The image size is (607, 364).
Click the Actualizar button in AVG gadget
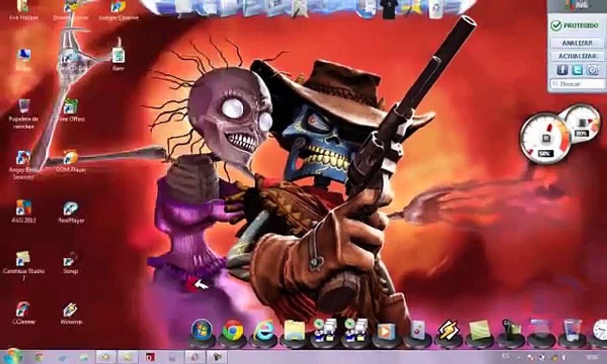(577, 56)
